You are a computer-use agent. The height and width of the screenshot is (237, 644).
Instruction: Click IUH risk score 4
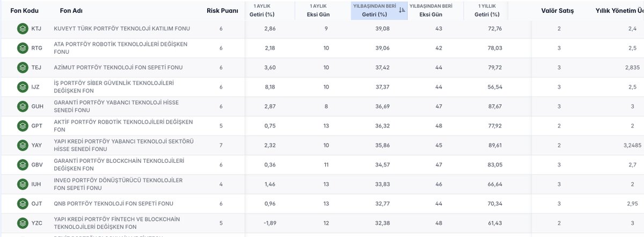(221, 184)
